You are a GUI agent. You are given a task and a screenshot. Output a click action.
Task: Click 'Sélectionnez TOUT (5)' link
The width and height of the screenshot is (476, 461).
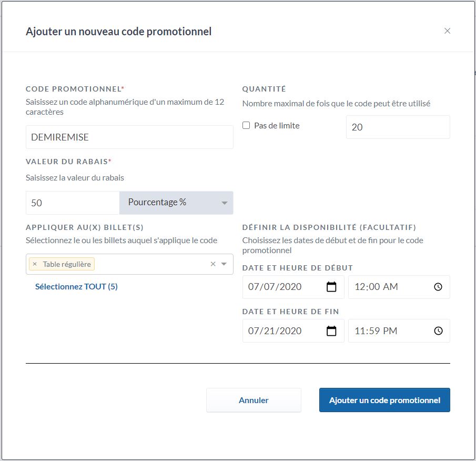(76, 287)
